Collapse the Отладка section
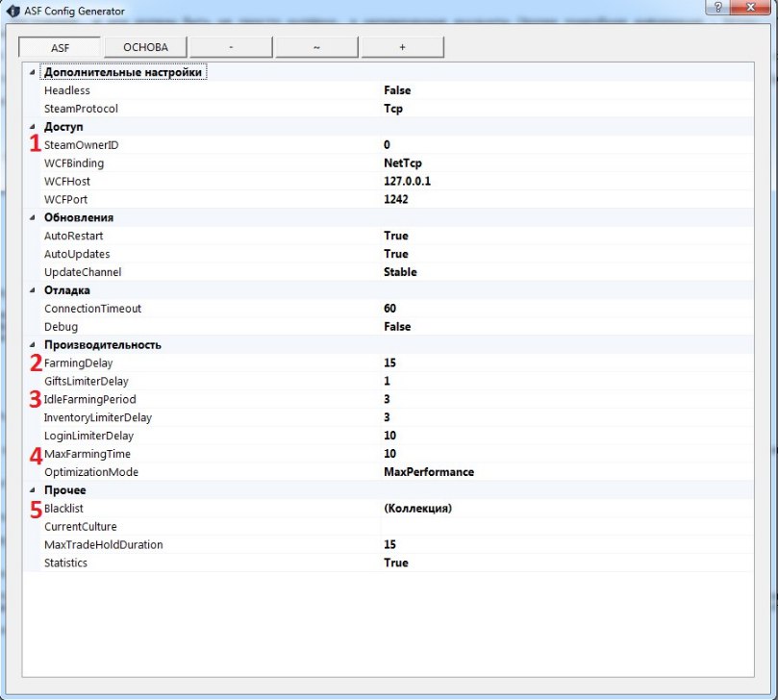Viewport: 778px width, 700px height. 33,290
